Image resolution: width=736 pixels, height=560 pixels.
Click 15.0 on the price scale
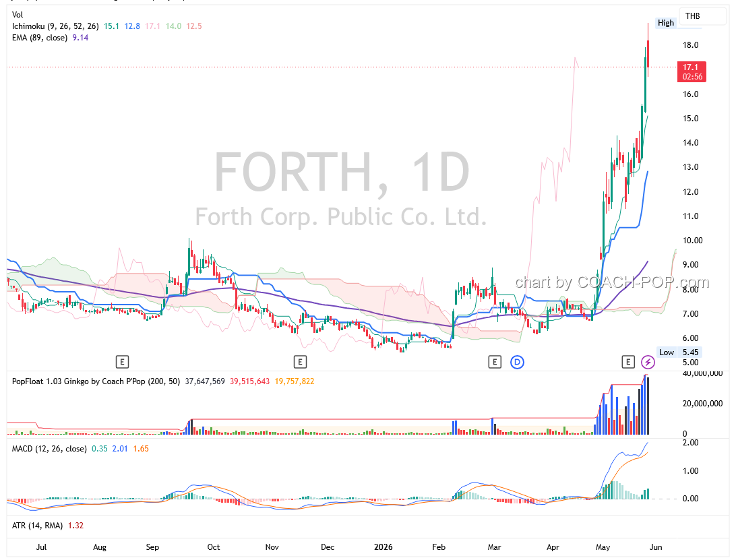(690, 119)
